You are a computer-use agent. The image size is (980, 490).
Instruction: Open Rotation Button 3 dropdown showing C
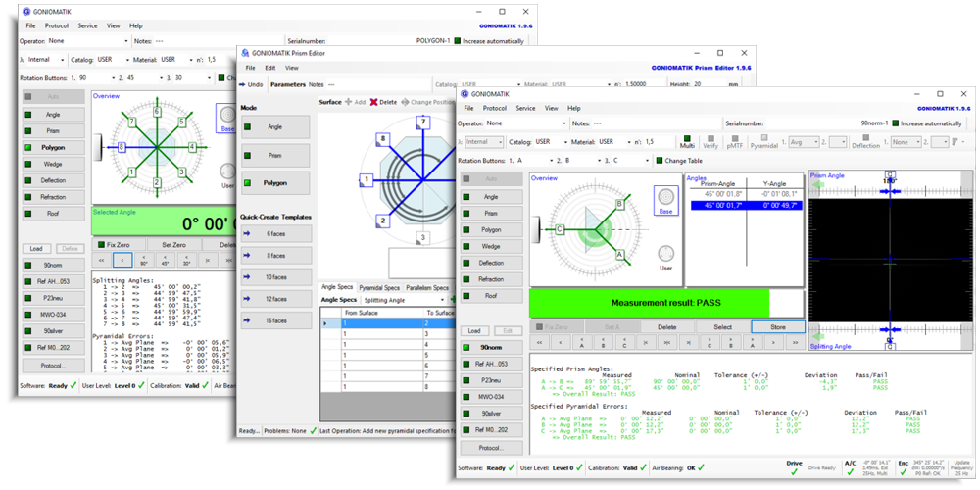(x=631, y=160)
